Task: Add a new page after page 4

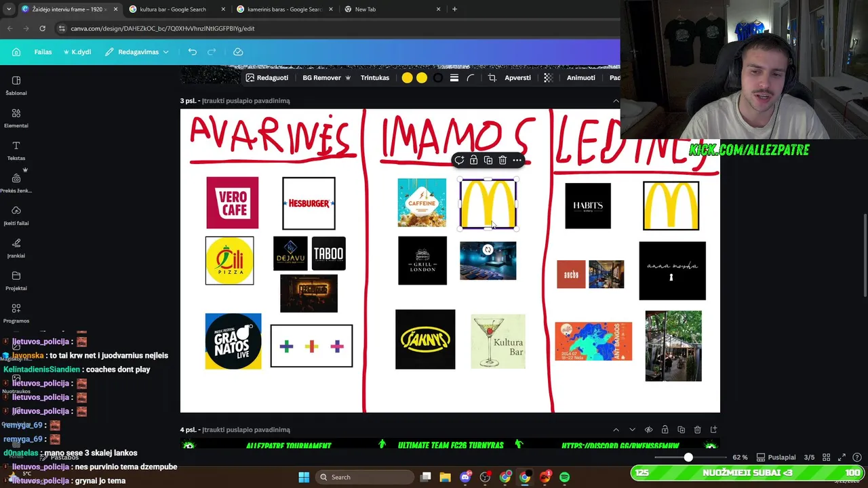Action: (713, 430)
